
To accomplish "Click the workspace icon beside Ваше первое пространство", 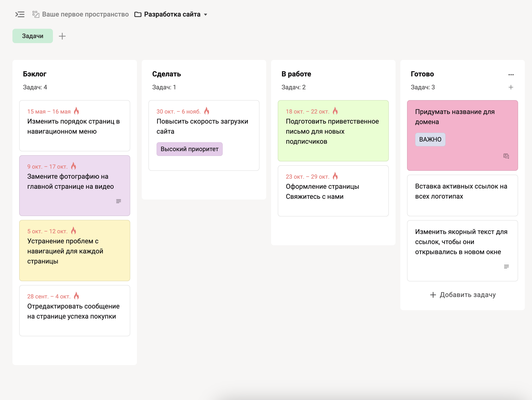I will click(36, 14).
